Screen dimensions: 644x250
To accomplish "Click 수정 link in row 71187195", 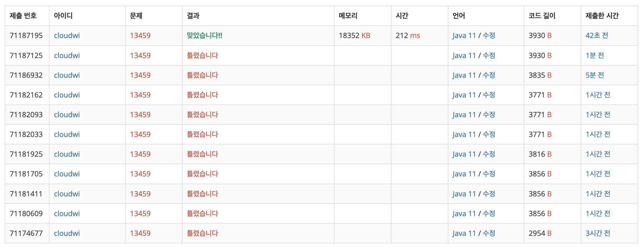I will coord(489,36).
